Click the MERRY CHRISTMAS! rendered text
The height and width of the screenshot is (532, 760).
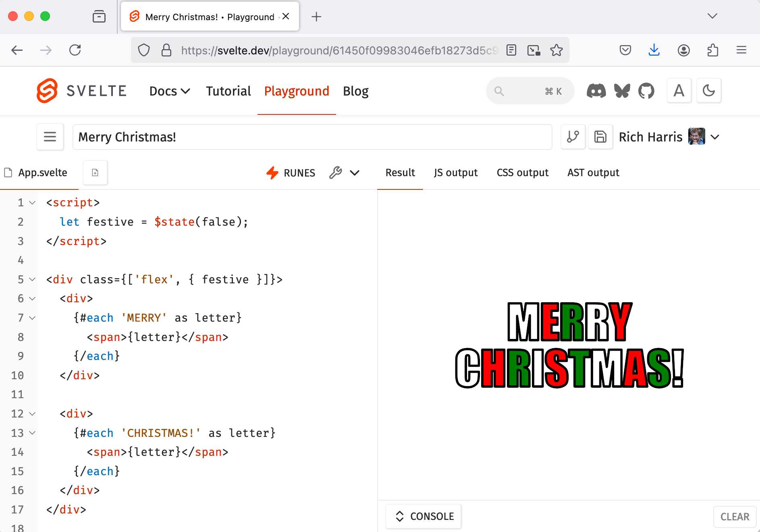point(569,345)
